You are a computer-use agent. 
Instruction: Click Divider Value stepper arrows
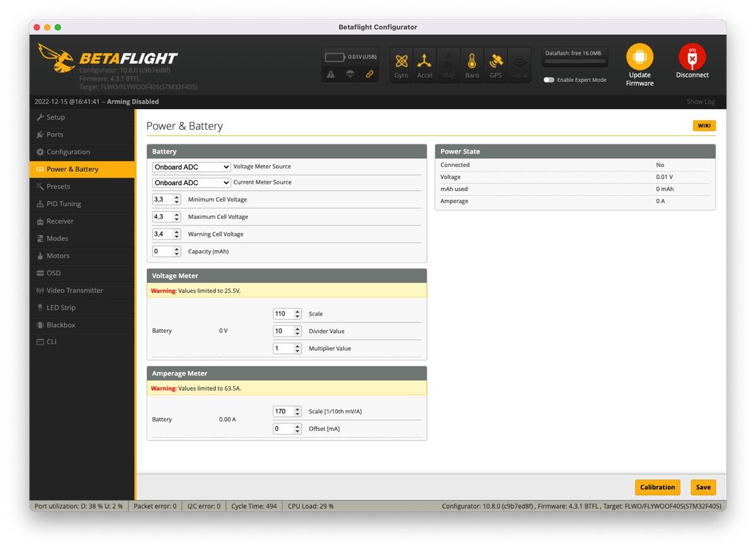pyautogui.click(x=297, y=331)
